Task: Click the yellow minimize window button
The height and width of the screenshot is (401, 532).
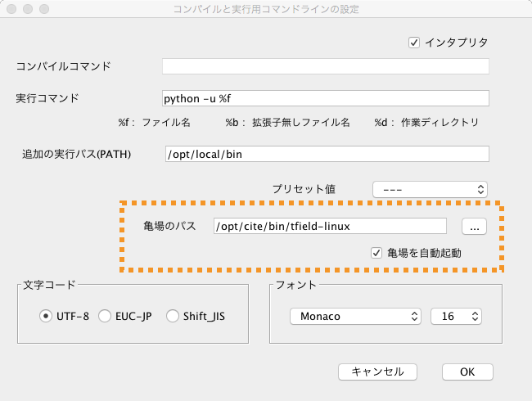Action: tap(28, 9)
